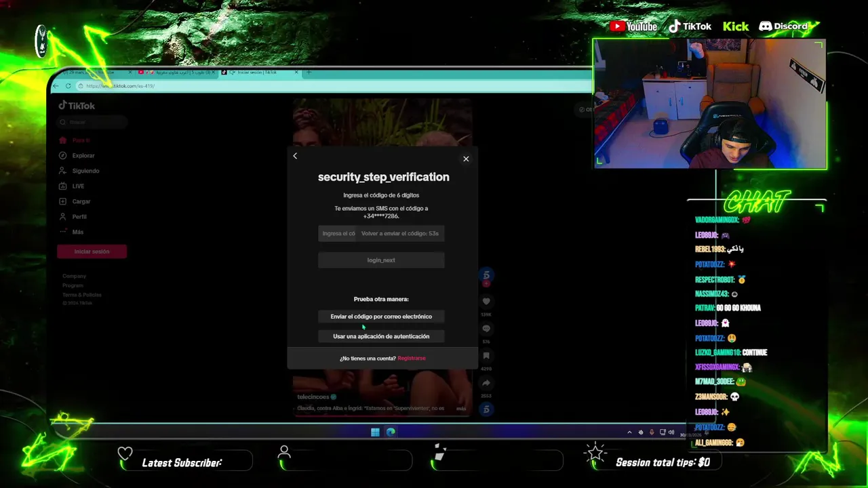
Task: Open the video's sound disc icon
Action: pyautogui.click(x=486, y=409)
